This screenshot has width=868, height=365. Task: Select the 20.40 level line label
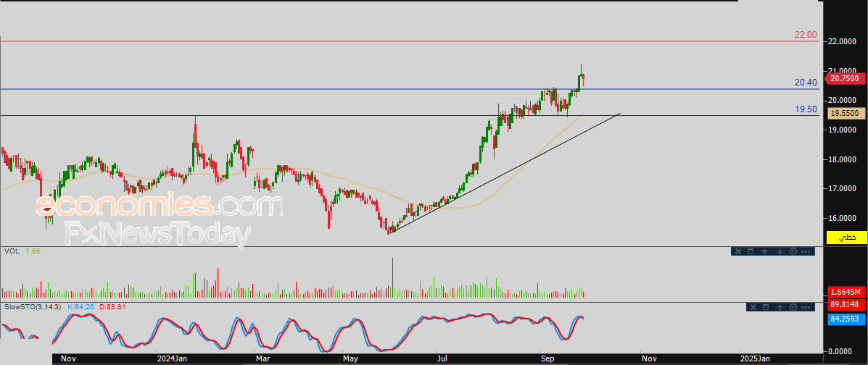click(806, 83)
